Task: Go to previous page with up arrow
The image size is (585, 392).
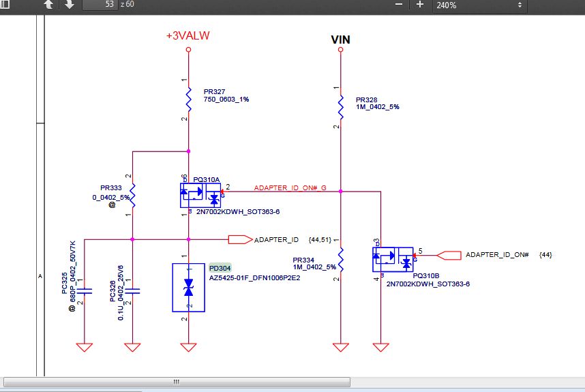Action: click(48, 5)
